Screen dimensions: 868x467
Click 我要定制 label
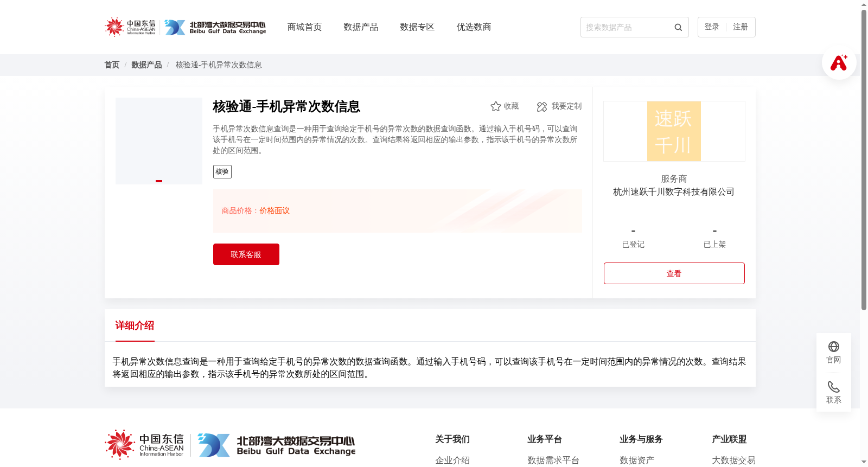(566, 106)
